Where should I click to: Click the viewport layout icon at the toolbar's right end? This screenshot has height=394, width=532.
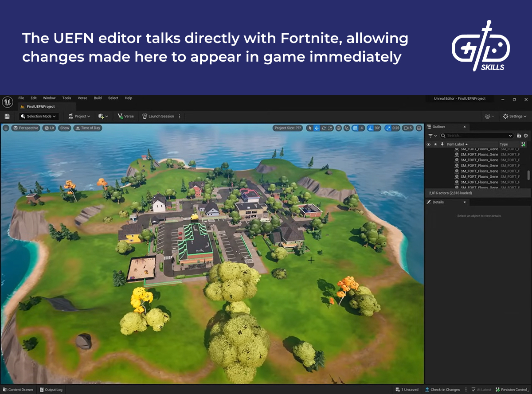419,128
